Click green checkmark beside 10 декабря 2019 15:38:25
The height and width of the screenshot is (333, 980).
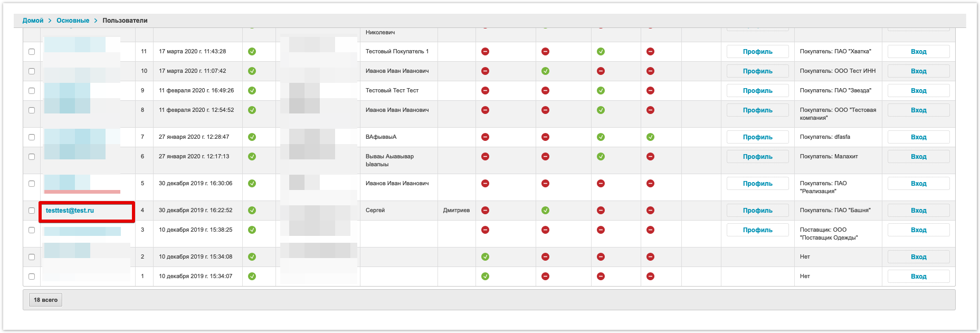[252, 230]
